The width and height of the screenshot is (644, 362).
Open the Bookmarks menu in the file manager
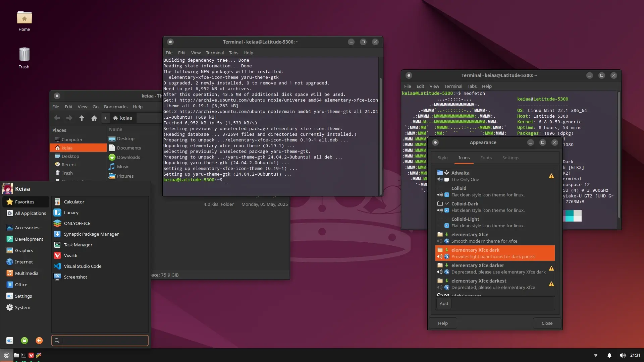(115, 107)
